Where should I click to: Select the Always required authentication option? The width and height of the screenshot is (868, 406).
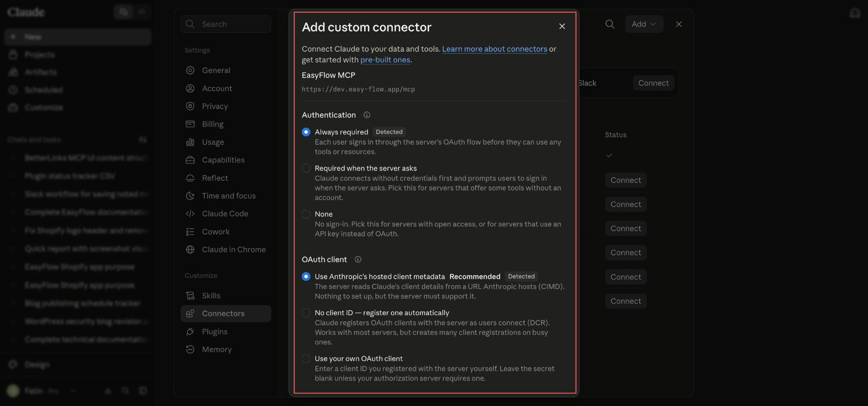click(x=306, y=132)
